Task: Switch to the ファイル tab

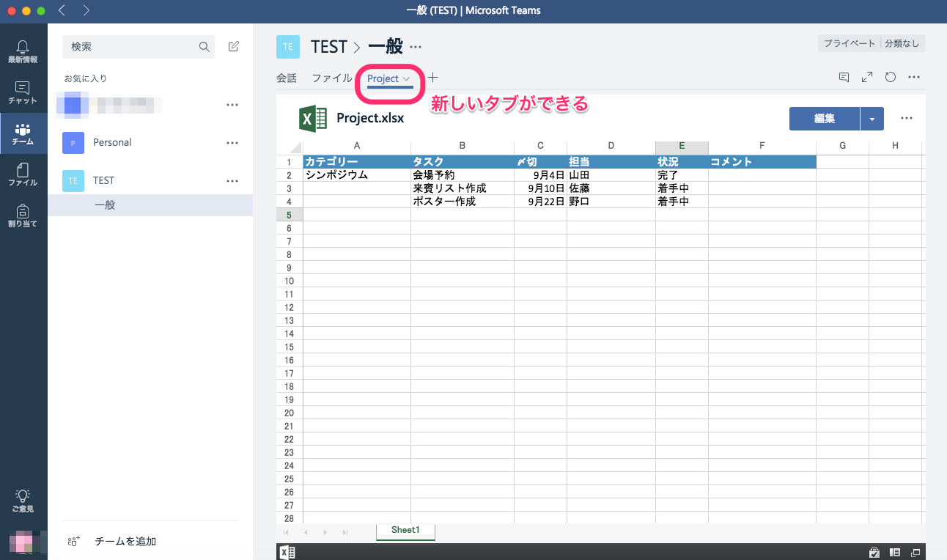Action: tap(332, 78)
